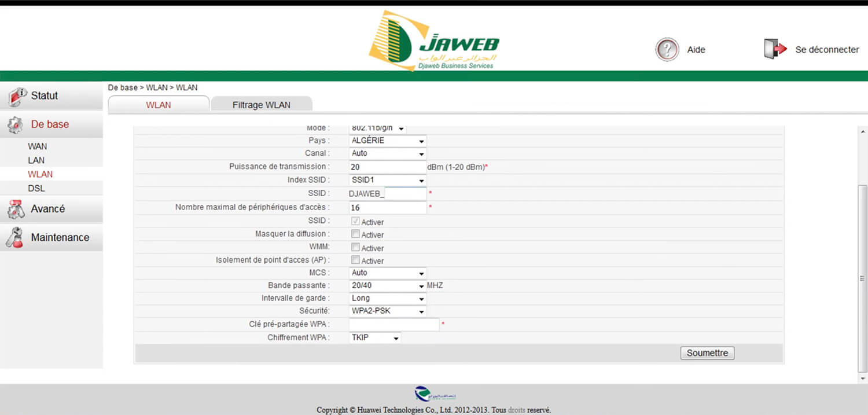868x415 pixels.
Task: Click the Statut info icon in sidebar
Action: coord(17,97)
